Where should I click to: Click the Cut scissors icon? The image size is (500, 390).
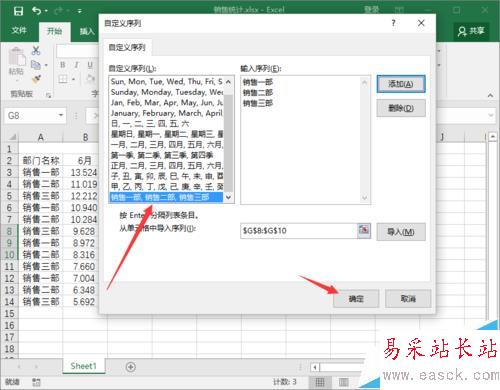(36, 50)
